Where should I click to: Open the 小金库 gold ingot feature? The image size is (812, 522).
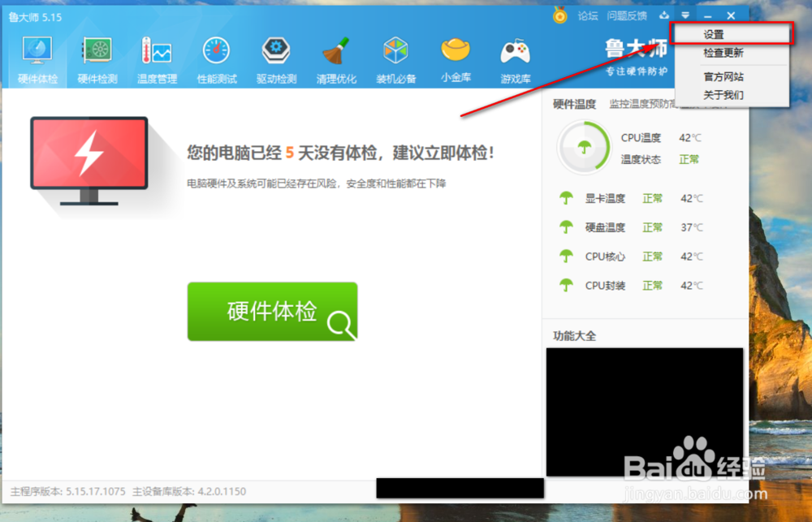[x=456, y=55]
